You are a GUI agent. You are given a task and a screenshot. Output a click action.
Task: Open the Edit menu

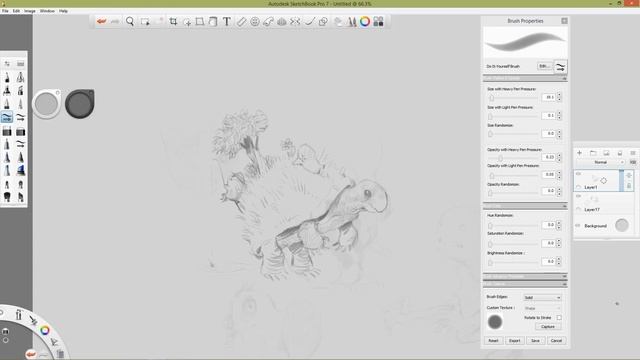pos(16,11)
